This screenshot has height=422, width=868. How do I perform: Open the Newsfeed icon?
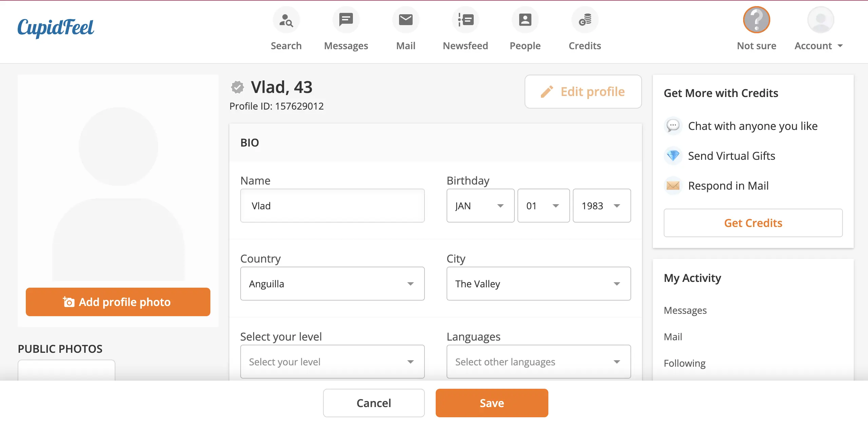(465, 20)
